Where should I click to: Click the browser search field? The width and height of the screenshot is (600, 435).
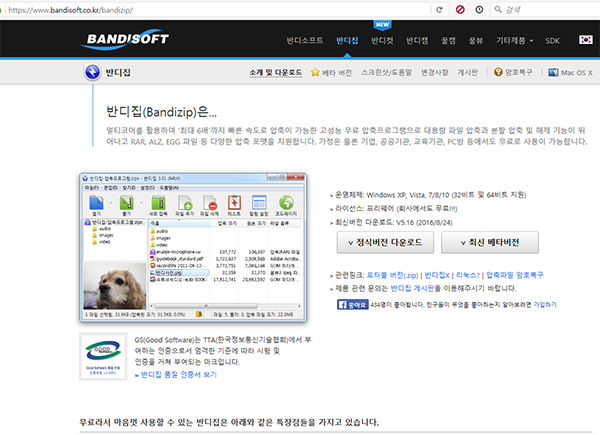click(x=545, y=10)
